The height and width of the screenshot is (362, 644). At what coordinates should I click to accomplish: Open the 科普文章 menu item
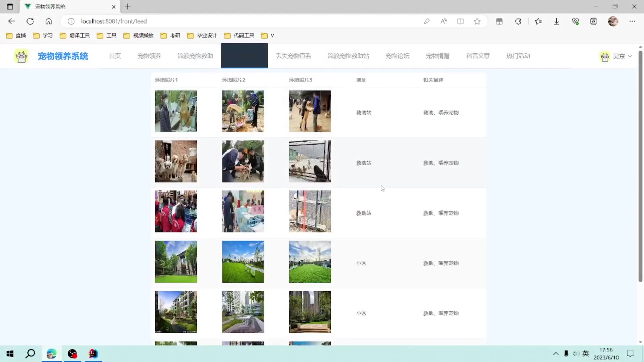click(478, 56)
